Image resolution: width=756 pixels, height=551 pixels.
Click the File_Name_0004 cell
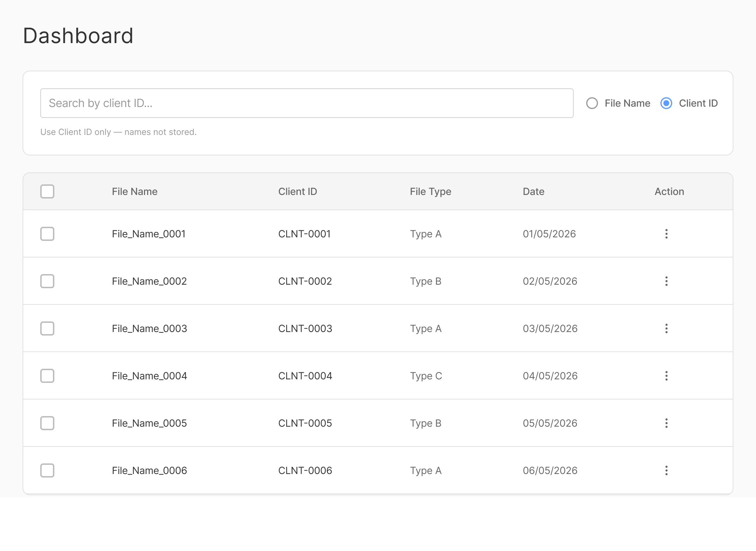(x=149, y=376)
